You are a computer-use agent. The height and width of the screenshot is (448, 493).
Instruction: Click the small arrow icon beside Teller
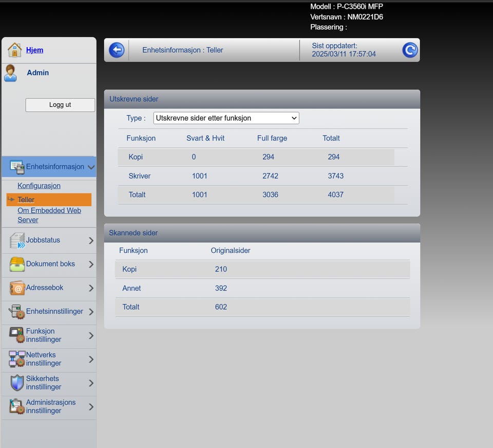click(x=11, y=199)
